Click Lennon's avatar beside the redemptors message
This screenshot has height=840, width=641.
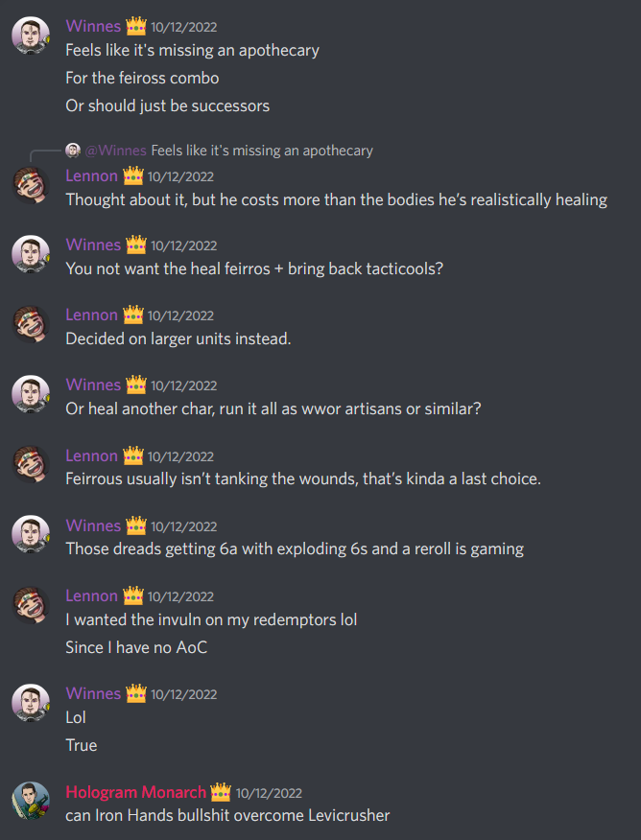31,605
